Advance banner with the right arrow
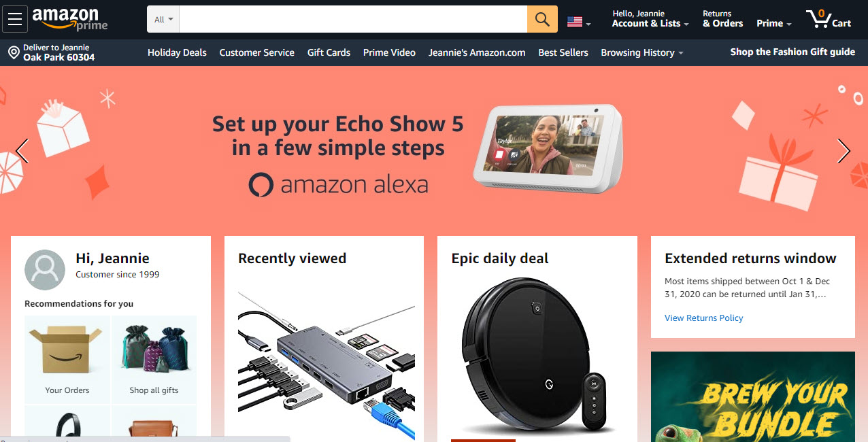This screenshot has width=868, height=442. (844, 151)
